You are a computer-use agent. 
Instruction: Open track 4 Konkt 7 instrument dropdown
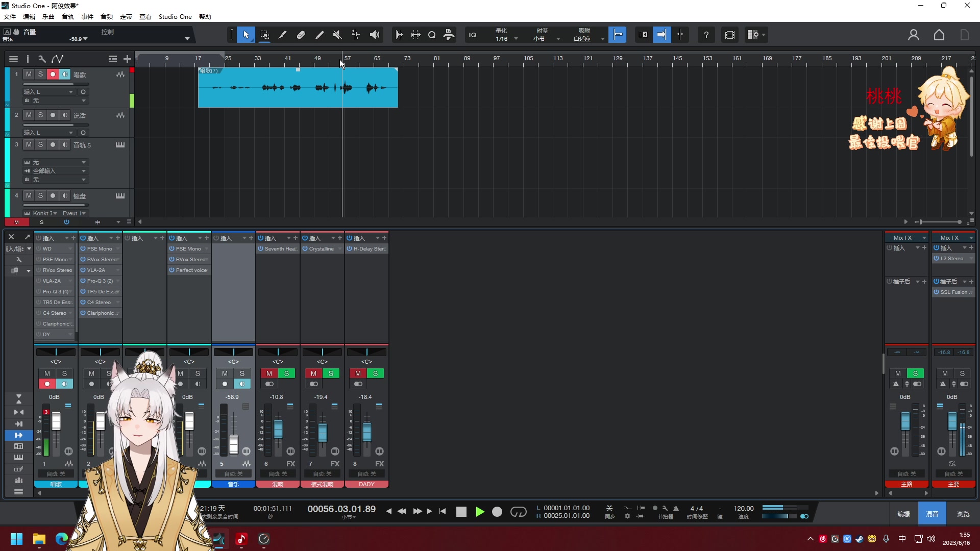coord(41,213)
